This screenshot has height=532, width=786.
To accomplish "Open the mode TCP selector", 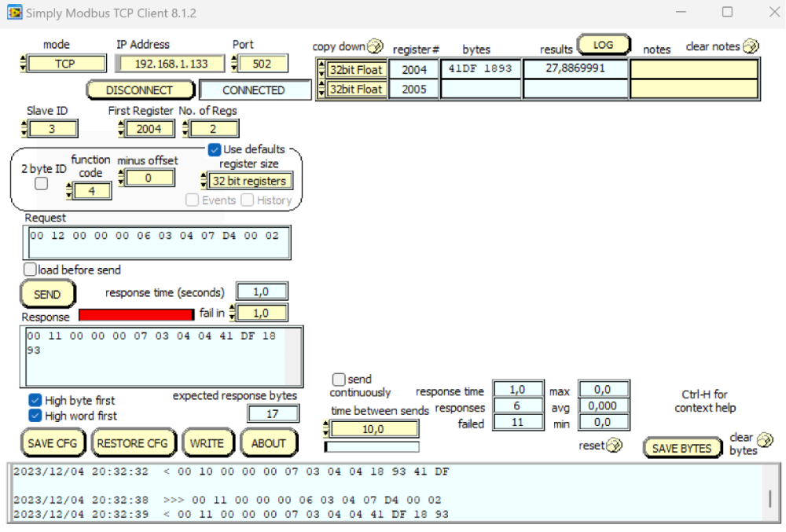I will [64, 64].
